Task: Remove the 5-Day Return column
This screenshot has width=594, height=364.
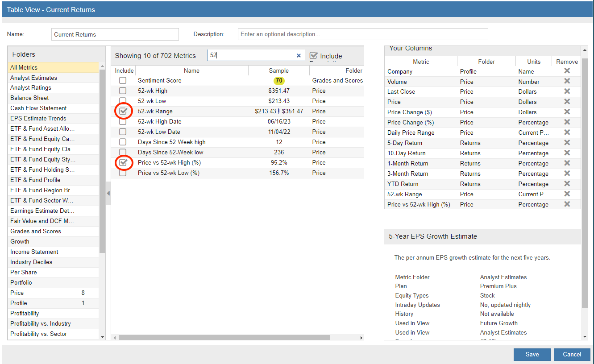Action: (567, 143)
